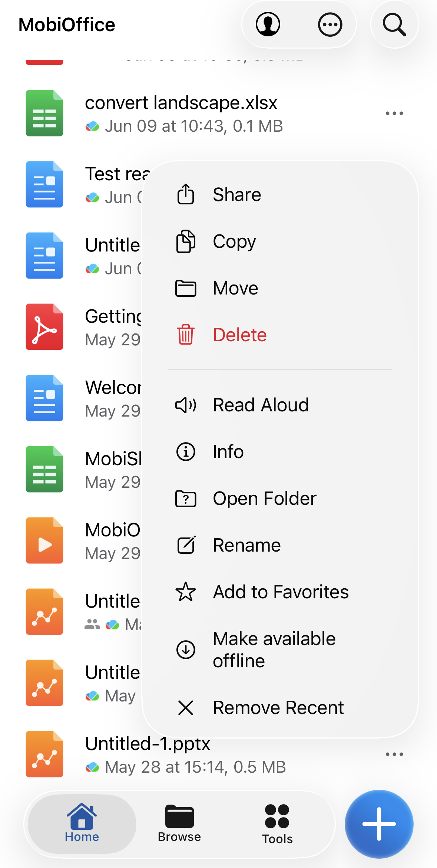Open the account profile icon
Image resolution: width=437 pixels, height=868 pixels.
[268, 24]
